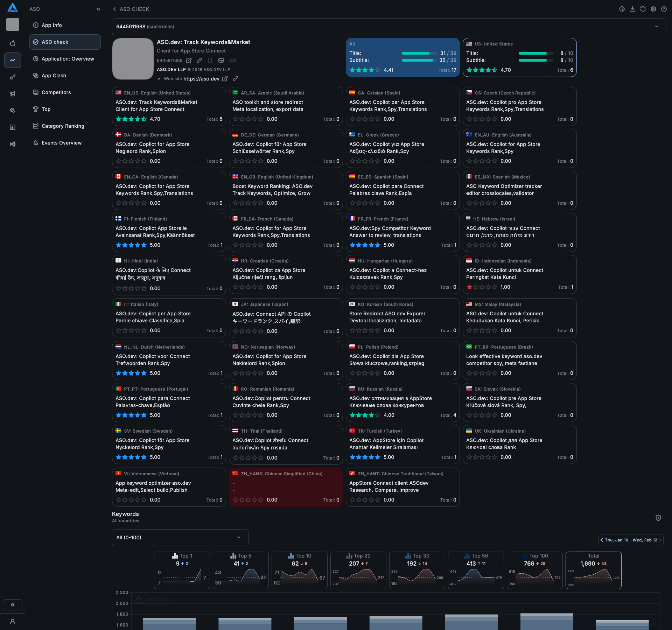This screenshot has height=630, width=672.
Task: Expand the 6445911688 app selector dropdown
Action: [656, 27]
